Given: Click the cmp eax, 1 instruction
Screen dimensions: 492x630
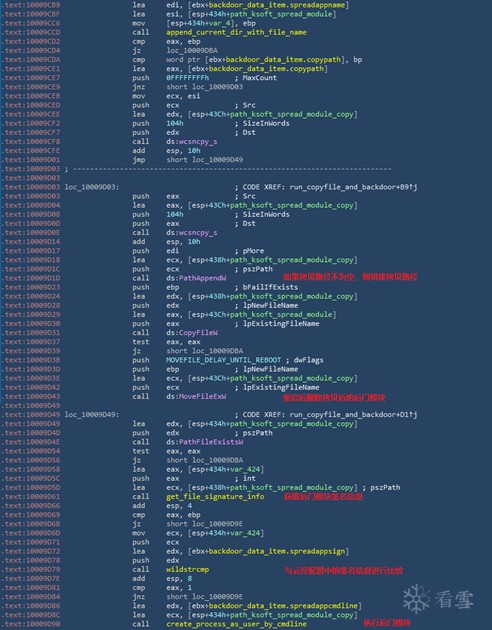Looking at the screenshot, I should (x=162, y=588).
